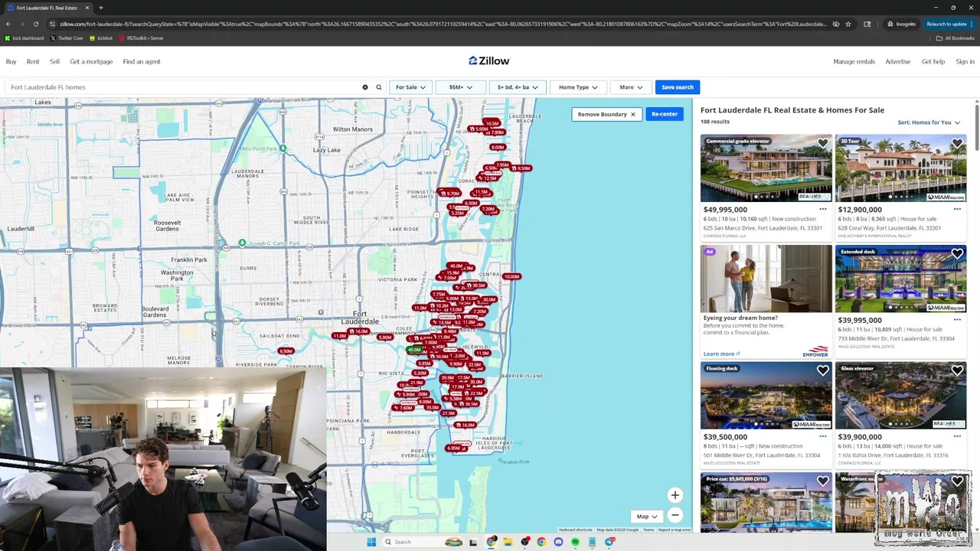This screenshot has height=551, width=980.
Task: Click Relaunch to update button
Action: point(949,24)
